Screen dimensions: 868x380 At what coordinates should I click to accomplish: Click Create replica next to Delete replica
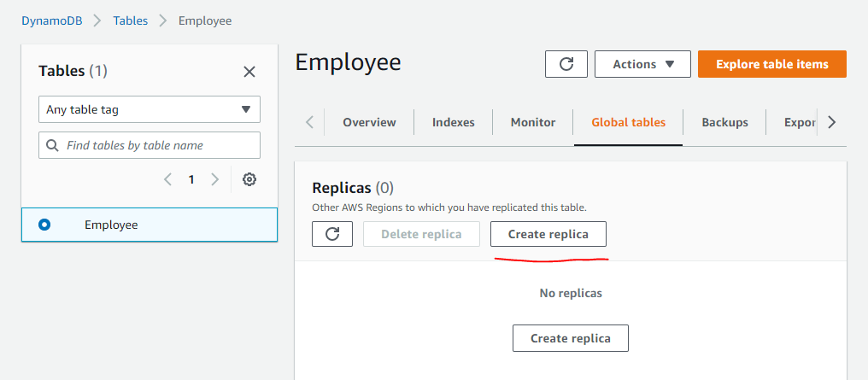[x=548, y=234]
